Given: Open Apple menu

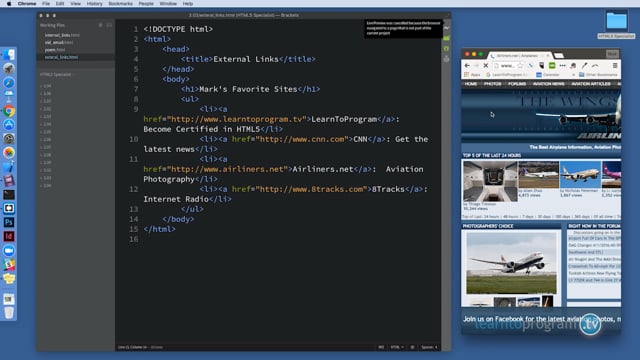Looking at the screenshot, I should (9, 4).
